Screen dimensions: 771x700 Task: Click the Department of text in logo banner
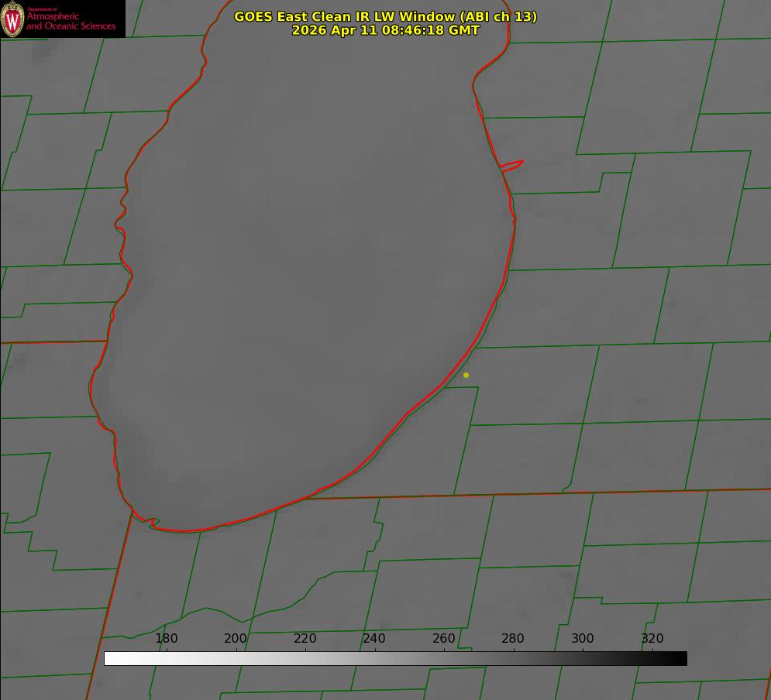pyautogui.click(x=42, y=9)
